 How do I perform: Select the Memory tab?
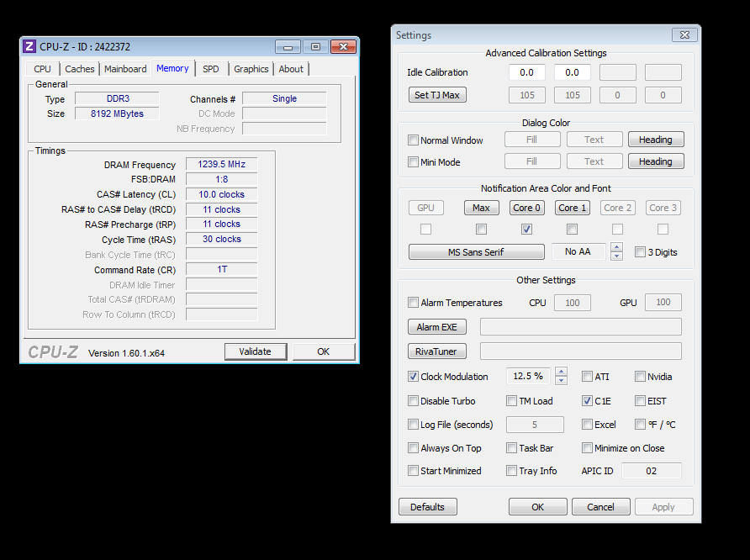(172, 68)
